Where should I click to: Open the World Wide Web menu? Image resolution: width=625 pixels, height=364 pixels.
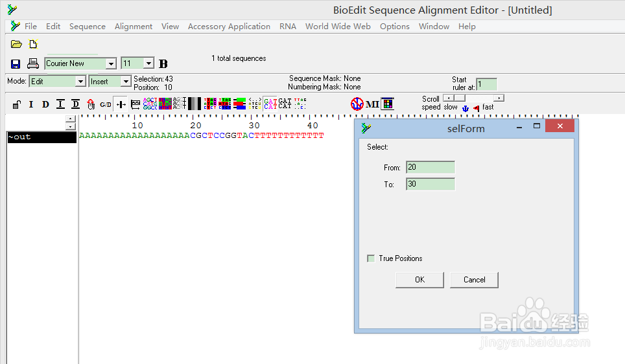click(338, 27)
